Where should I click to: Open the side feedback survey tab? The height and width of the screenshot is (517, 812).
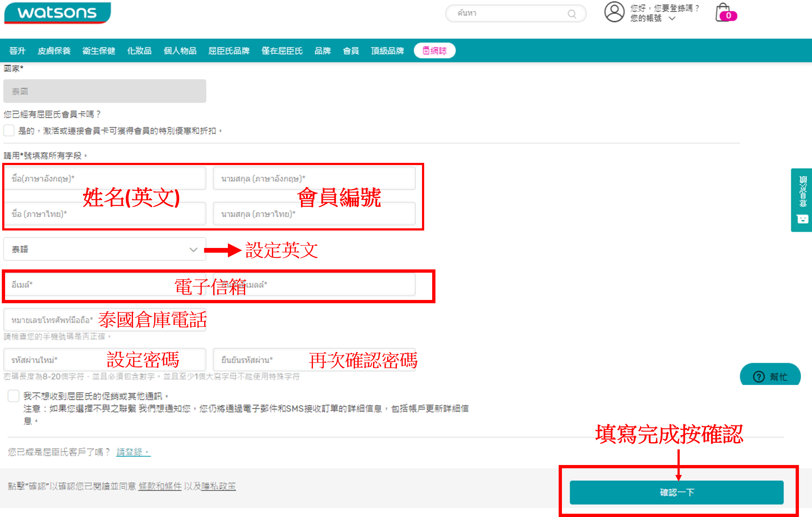pos(802,192)
